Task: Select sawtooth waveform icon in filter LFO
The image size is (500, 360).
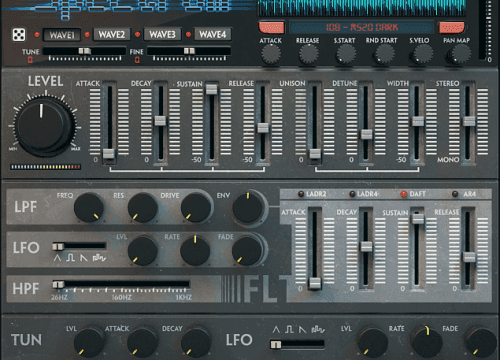Action: click(x=83, y=258)
